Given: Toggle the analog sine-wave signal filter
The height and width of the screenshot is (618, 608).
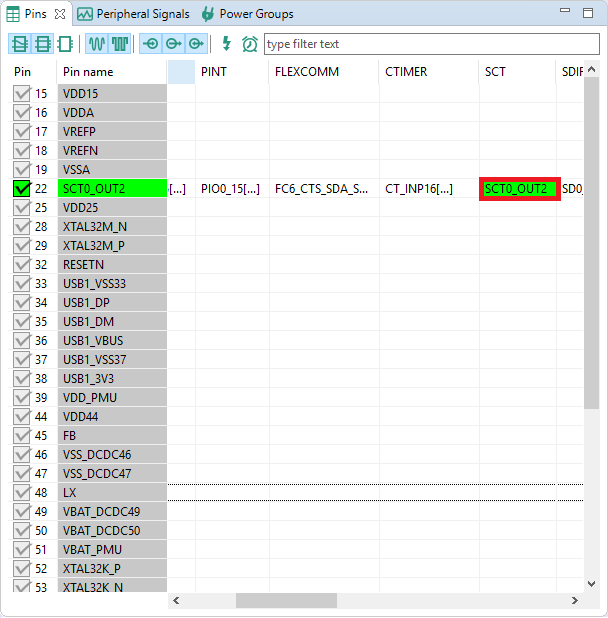Looking at the screenshot, I should click(x=97, y=44).
